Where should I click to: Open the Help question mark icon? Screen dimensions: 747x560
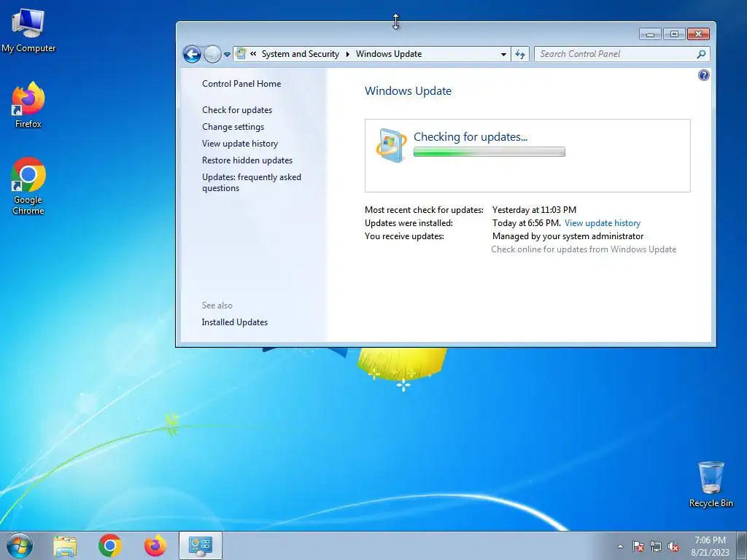point(704,75)
